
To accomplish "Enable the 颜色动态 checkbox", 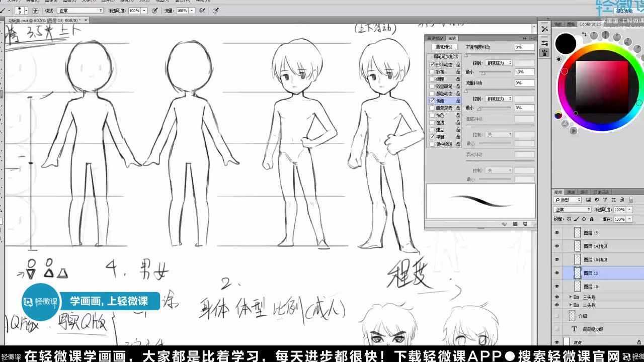I will pos(432,94).
